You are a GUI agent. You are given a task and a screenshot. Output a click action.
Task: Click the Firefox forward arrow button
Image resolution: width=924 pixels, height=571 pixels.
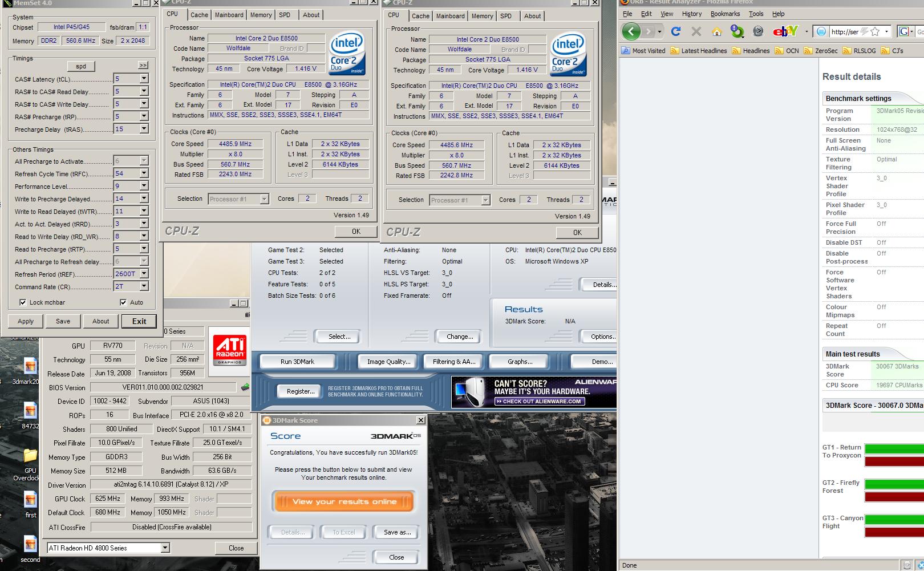tap(648, 31)
